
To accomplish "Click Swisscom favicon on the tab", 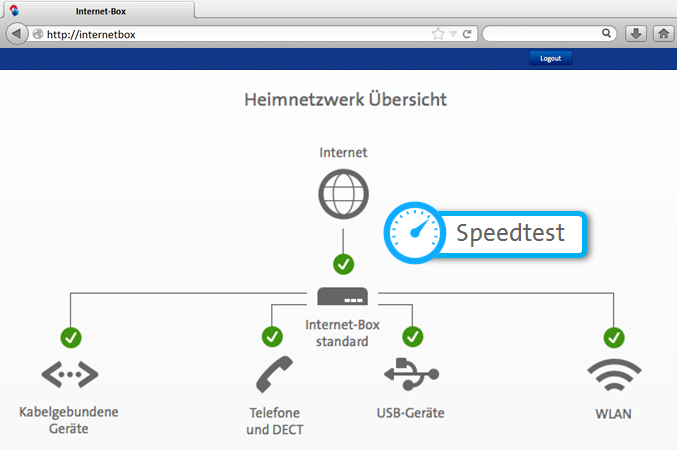I will tap(14, 10).
